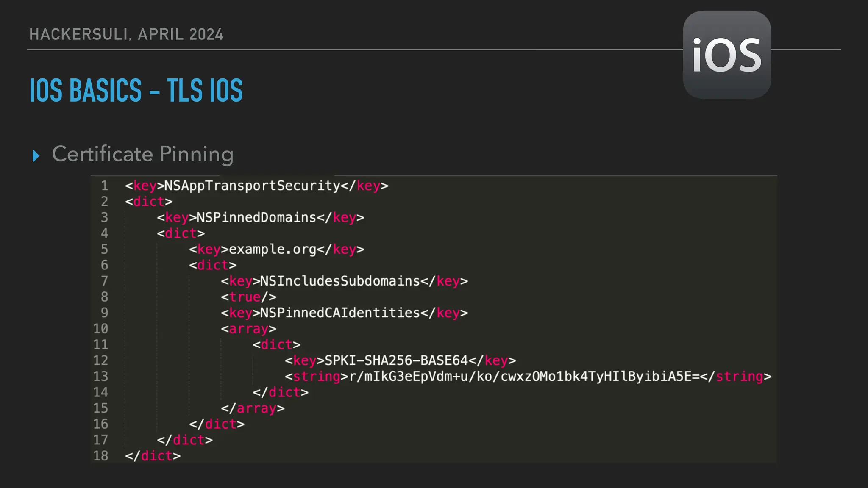Screen dimensions: 868x488
Task: Click the closing 'dict' tag on line 18
Action: (153, 456)
